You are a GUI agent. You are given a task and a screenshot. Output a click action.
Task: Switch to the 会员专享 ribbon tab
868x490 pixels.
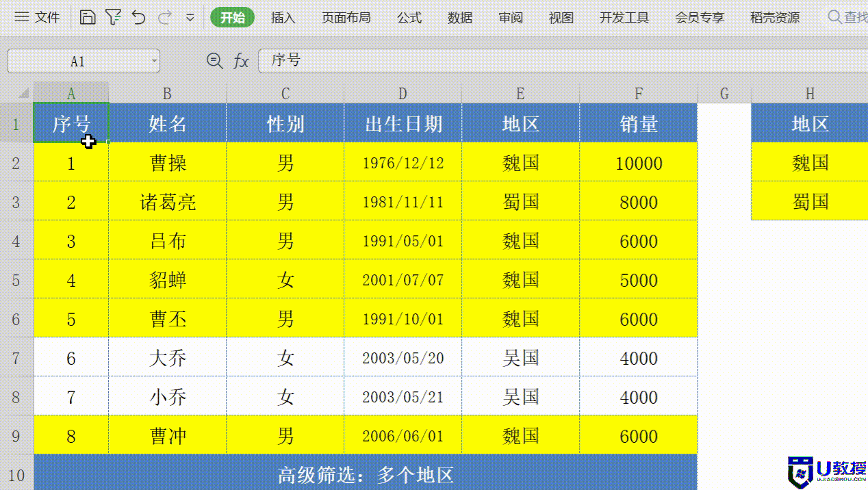click(x=700, y=18)
